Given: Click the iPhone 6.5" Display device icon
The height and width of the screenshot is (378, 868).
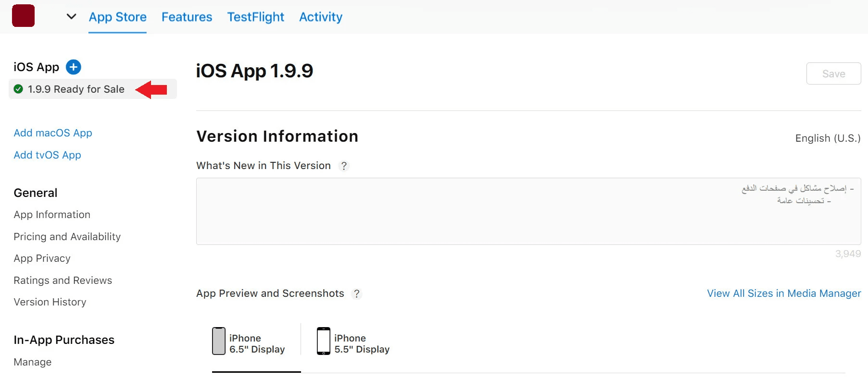Looking at the screenshot, I should (219, 341).
